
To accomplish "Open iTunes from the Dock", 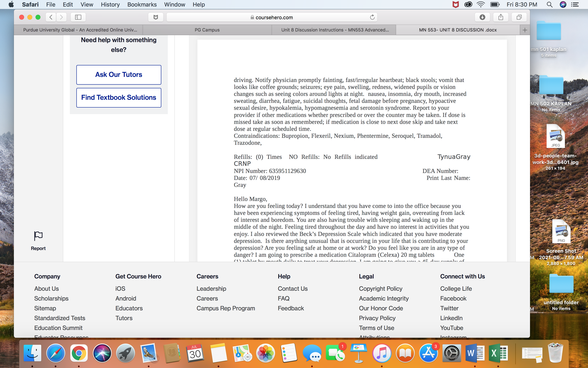I will [382, 353].
